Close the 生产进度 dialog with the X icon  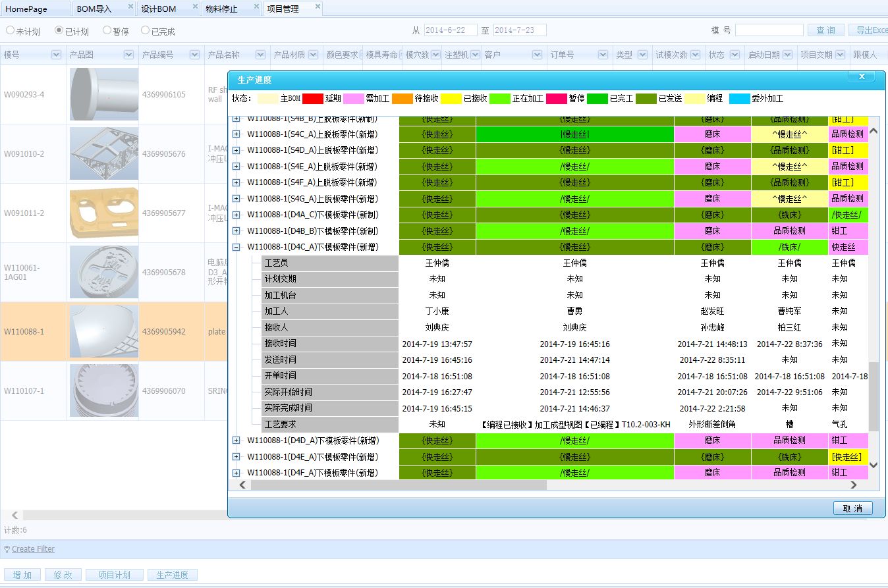(861, 76)
